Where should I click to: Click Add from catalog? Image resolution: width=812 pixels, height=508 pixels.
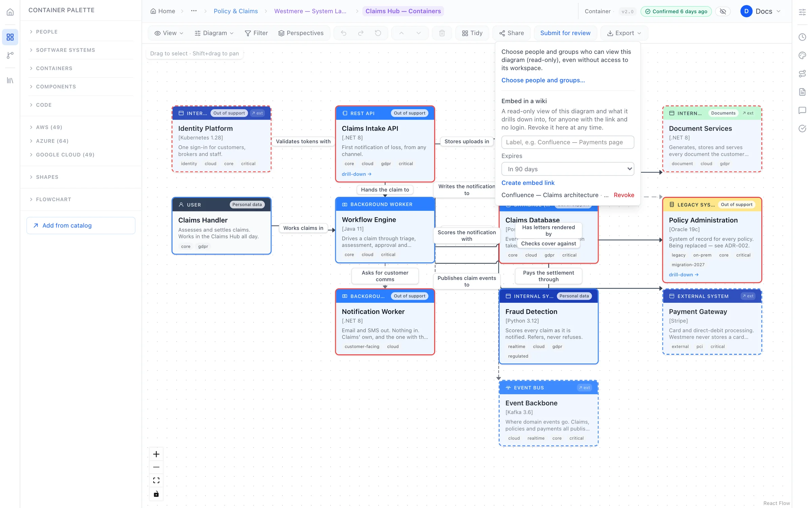click(x=81, y=226)
